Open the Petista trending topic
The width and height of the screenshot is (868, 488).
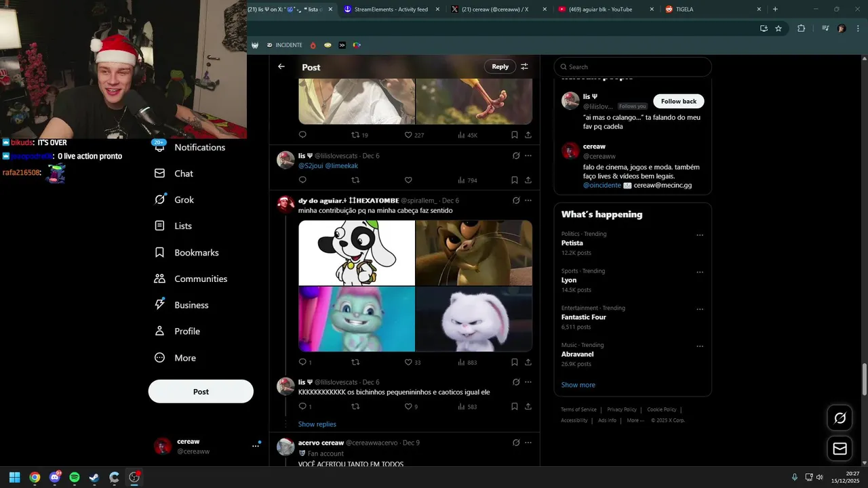point(572,243)
